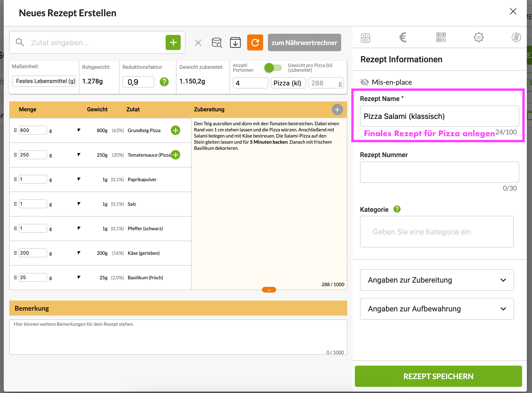Open unit dropdown for Paprikapulver row
The width and height of the screenshot is (532, 393).
[x=79, y=179]
